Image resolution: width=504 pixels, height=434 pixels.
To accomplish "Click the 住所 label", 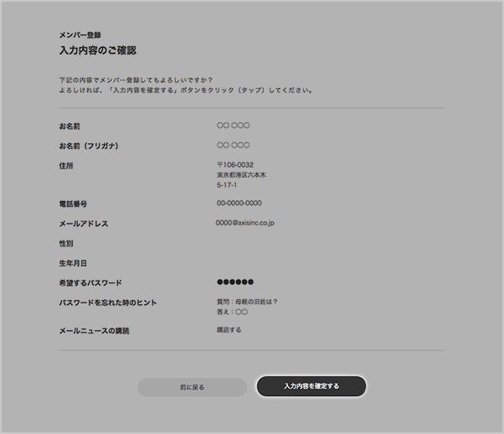I will [x=66, y=166].
